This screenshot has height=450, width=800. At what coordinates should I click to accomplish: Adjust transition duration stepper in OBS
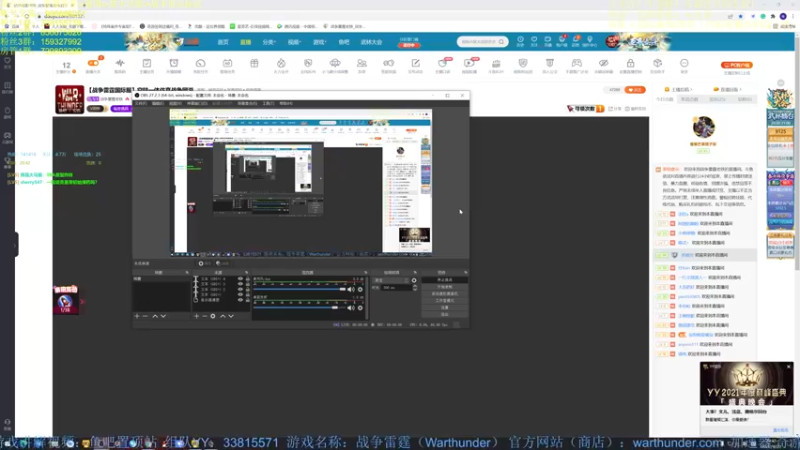tap(415, 288)
